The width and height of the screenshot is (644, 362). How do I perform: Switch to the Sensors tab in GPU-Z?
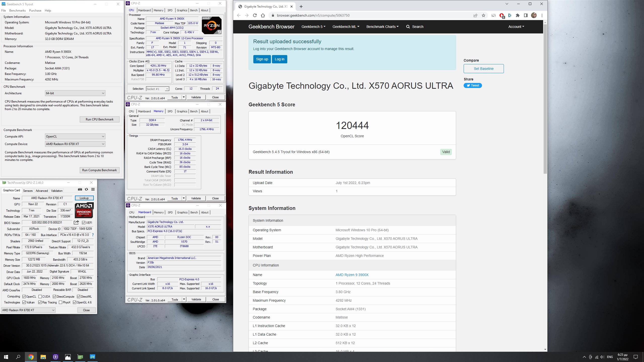tap(28, 191)
